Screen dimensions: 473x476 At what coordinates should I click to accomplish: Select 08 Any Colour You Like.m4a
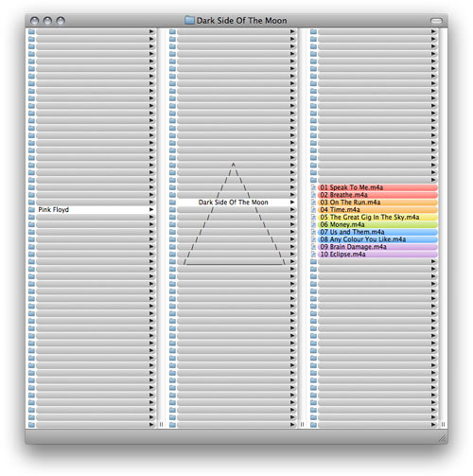[x=377, y=239]
